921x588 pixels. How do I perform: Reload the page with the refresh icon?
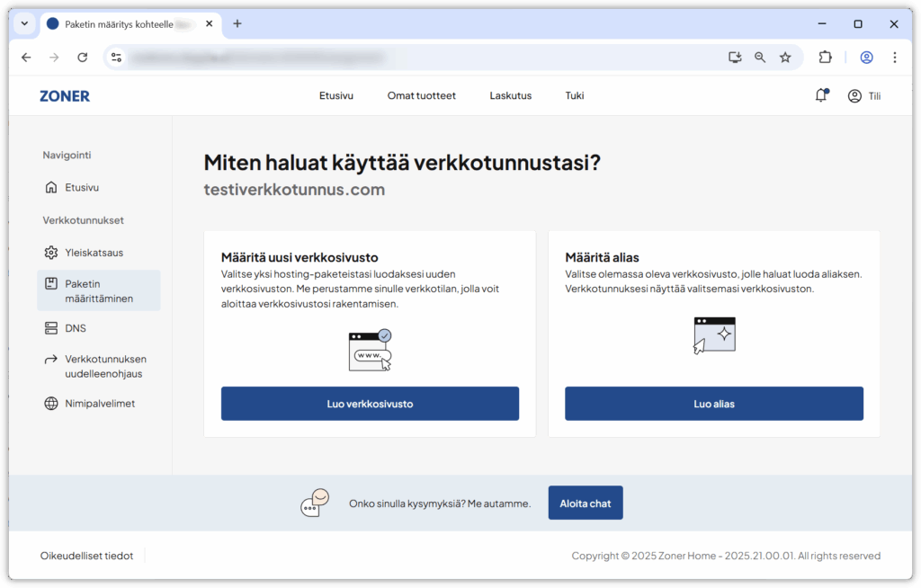pos(82,57)
